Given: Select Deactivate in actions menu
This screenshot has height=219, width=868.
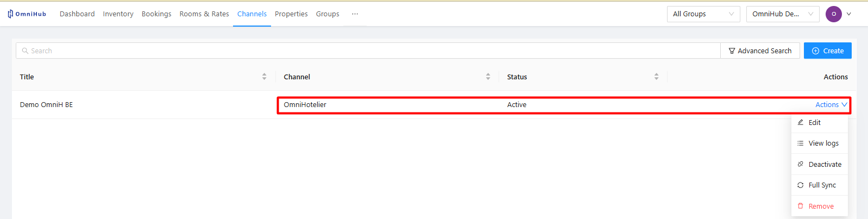Looking at the screenshot, I should [x=819, y=165].
